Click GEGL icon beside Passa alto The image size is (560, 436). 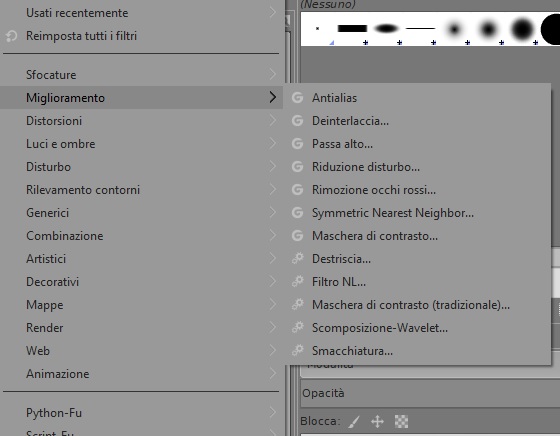[298, 144]
